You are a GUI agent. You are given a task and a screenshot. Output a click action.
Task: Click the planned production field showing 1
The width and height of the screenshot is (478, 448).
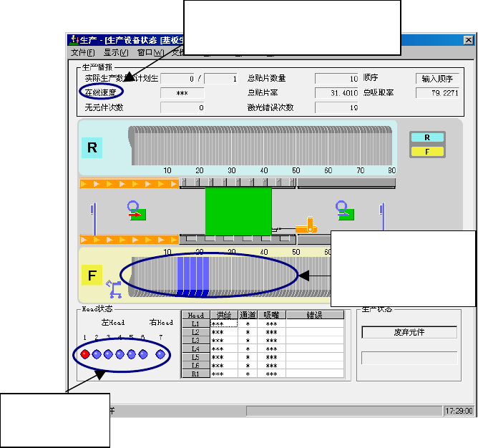(221, 79)
